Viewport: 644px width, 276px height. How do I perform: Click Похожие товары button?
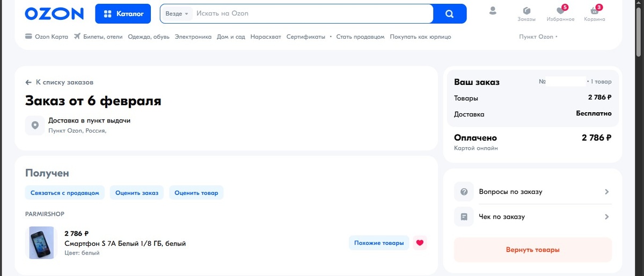[379, 243]
